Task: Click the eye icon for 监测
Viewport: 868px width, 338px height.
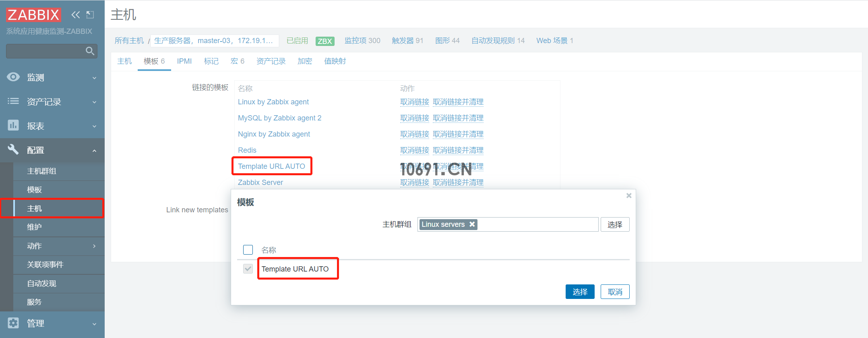Action: click(13, 77)
